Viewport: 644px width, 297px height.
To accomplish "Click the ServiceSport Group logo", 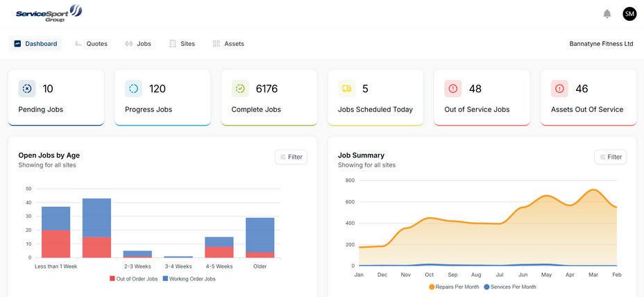I will [49, 14].
